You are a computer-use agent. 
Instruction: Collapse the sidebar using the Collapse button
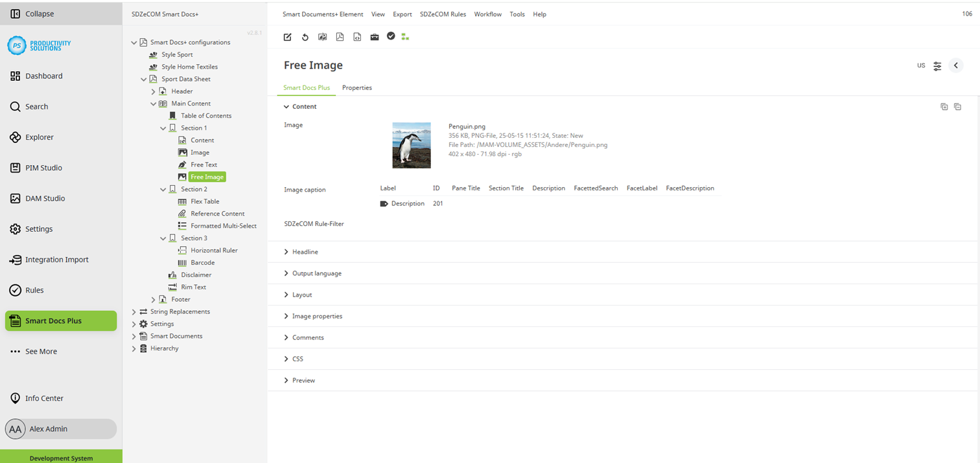pyautogui.click(x=40, y=13)
